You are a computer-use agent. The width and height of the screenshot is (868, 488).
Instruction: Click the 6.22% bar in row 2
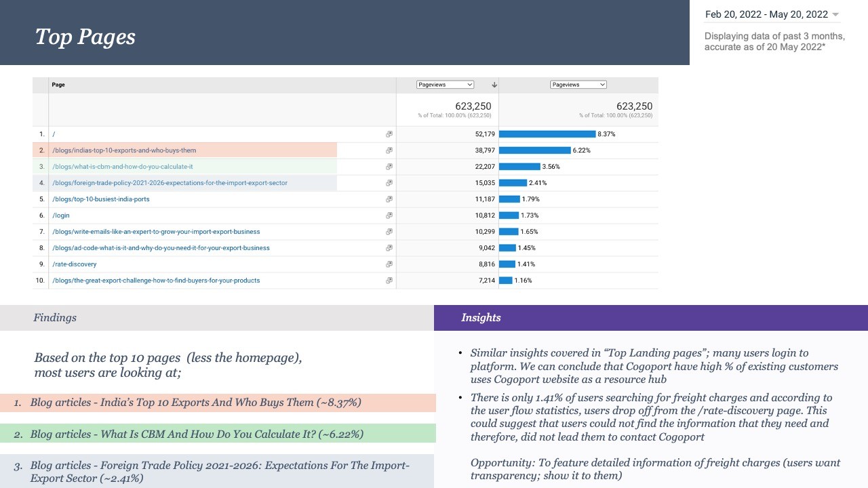pyautogui.click(x=535, y=150)
